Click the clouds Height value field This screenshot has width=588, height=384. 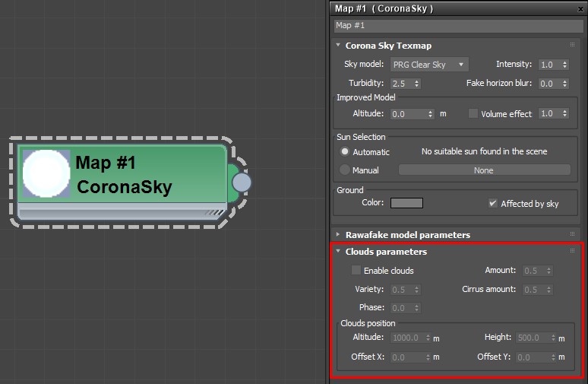coord(533,338)
